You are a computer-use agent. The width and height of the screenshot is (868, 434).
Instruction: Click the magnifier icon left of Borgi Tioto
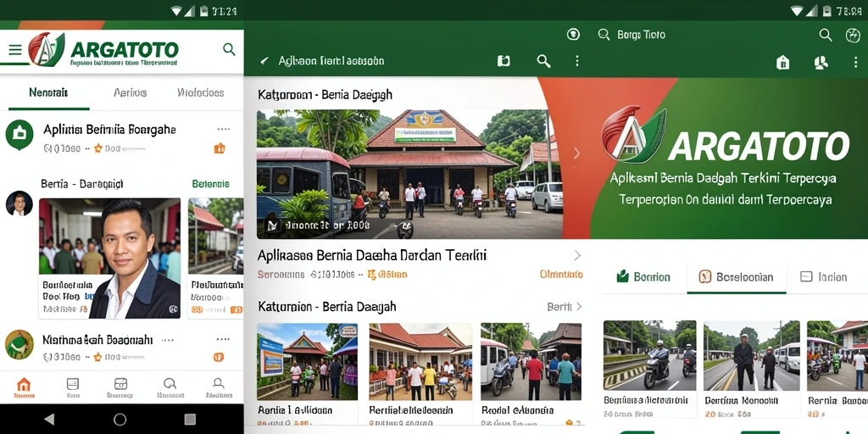coord(604,35)
